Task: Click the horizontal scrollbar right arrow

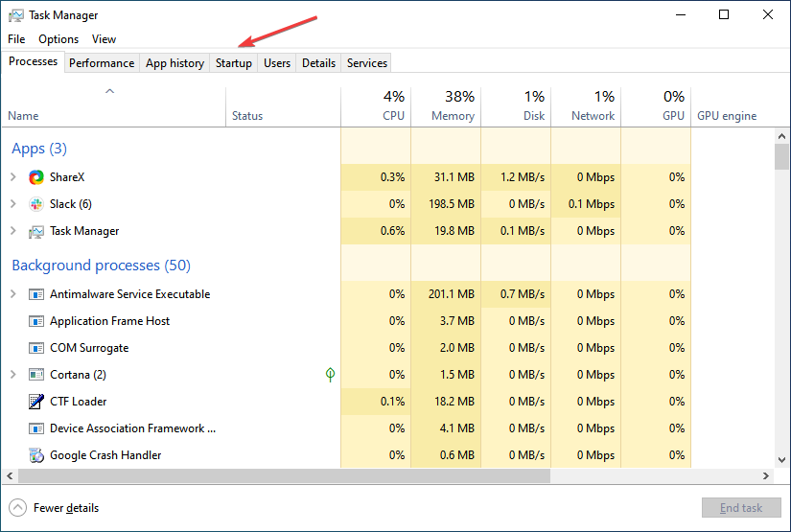Action: [766, 475]
